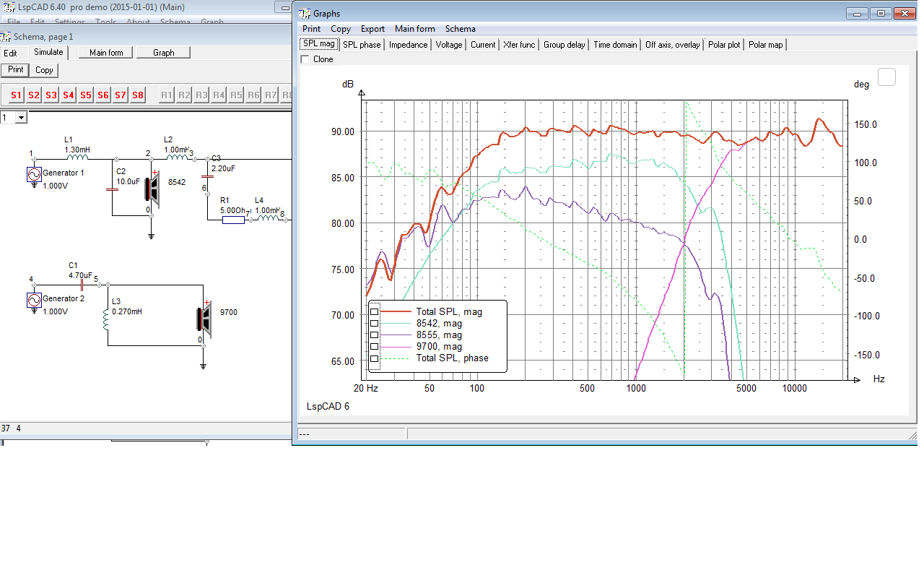Screen dimensions: 924x578
Task: Select the Generator 1 source symbol
Action: coord(33,174)
